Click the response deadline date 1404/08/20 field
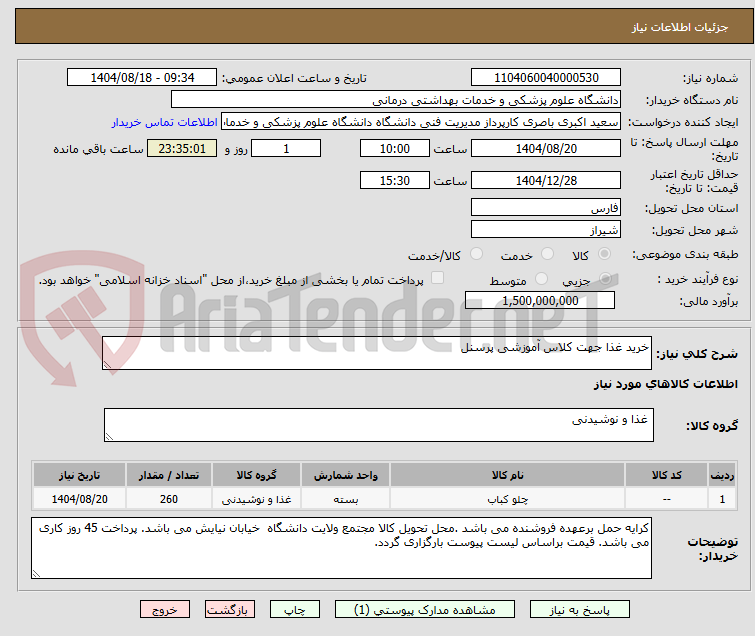 (x=546, y=148)
